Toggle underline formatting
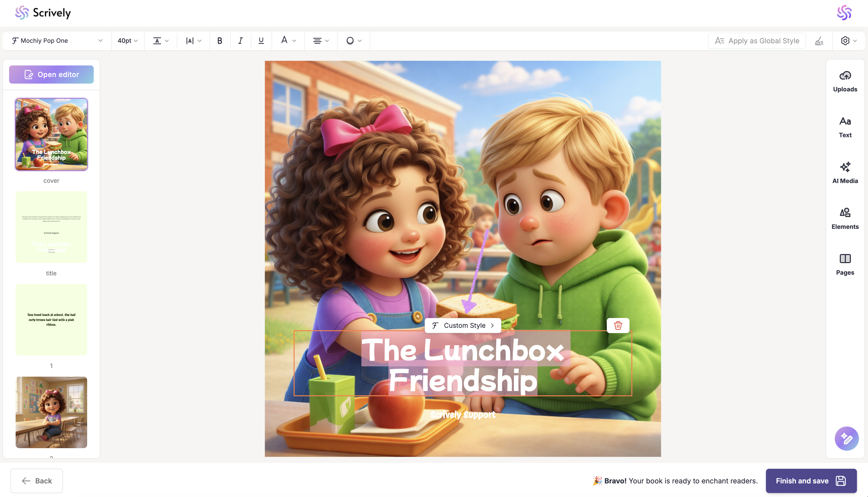The height and width of the screenshot is (497, 868). 261,41
